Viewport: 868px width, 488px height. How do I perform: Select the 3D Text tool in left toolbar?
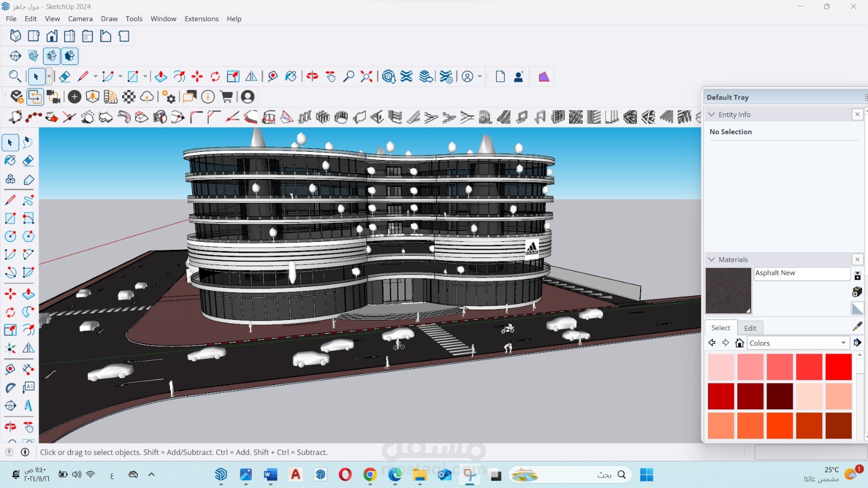28,406
